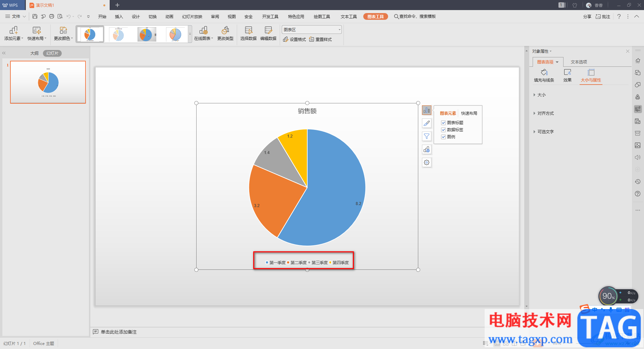The height and width of the screenshot is (349, 644).
Task: Select the gray-background pie chart style thumbnail
Action: click(146, 34)
